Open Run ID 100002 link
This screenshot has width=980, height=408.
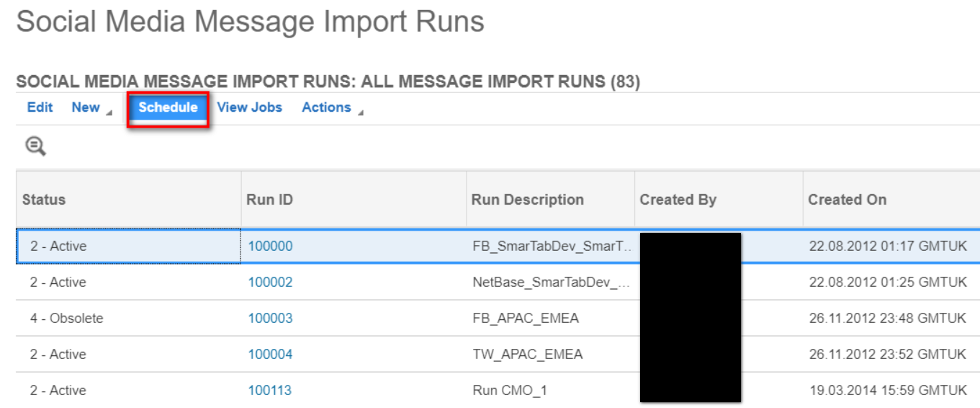click(x=270, y=282)
